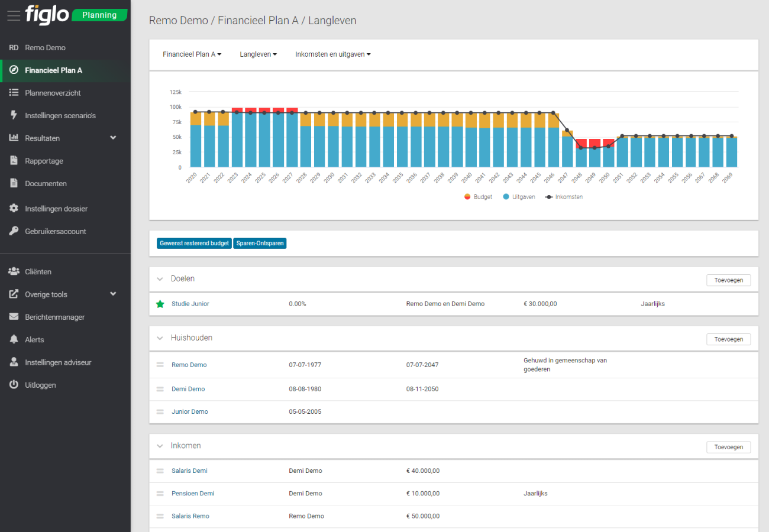Collapse the Huishouden section
This screenshot has width=769, height=532.
point(160,338)
